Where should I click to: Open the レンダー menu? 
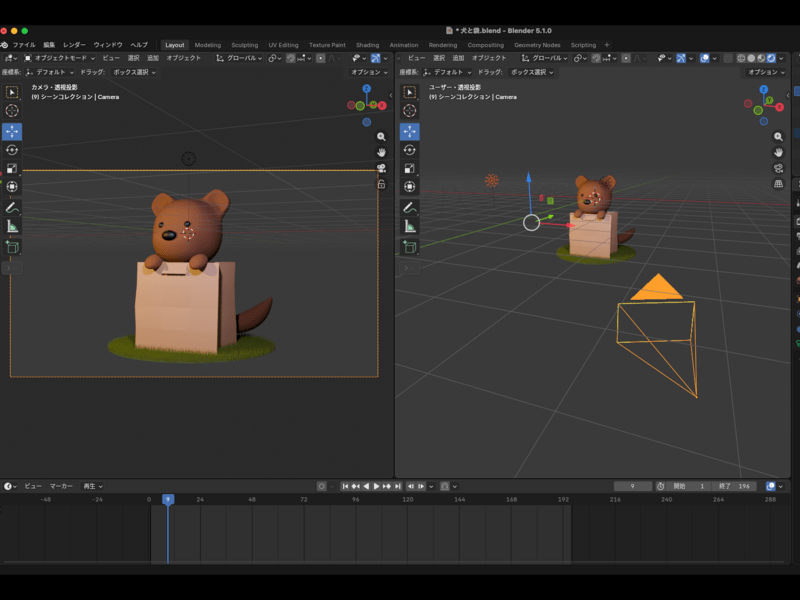coord(74,45)
